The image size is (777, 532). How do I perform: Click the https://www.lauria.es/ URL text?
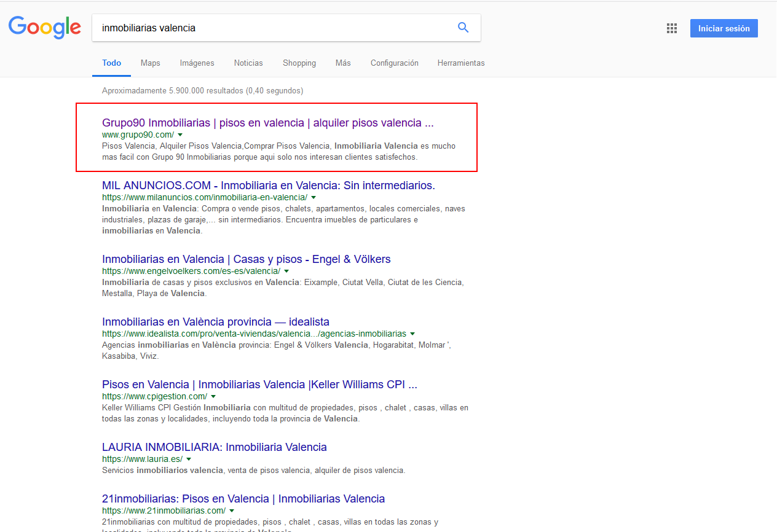tap(143, 459)
